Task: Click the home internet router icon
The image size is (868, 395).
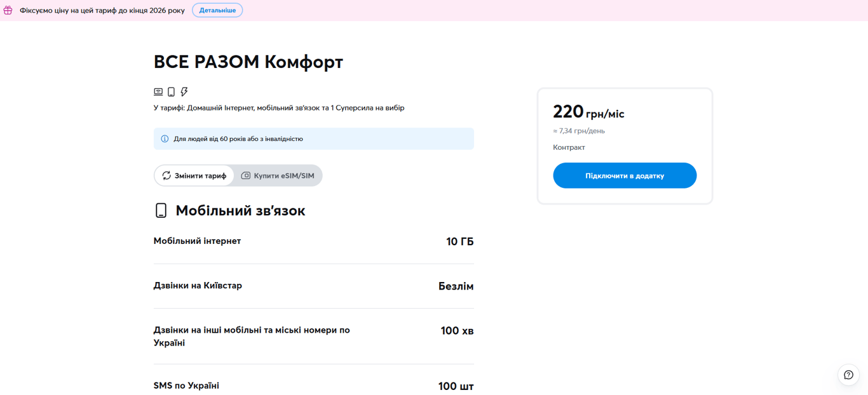Action: point(158,92)
